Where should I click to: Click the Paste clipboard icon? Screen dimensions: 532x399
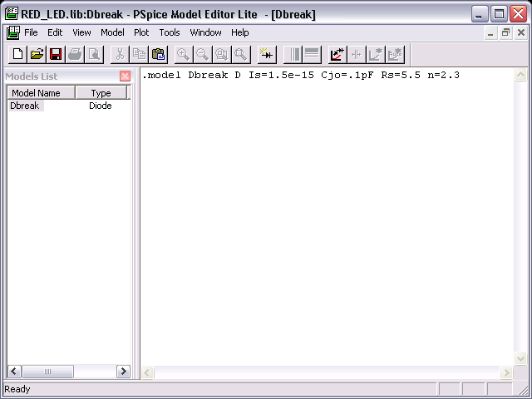pos(158,54)
